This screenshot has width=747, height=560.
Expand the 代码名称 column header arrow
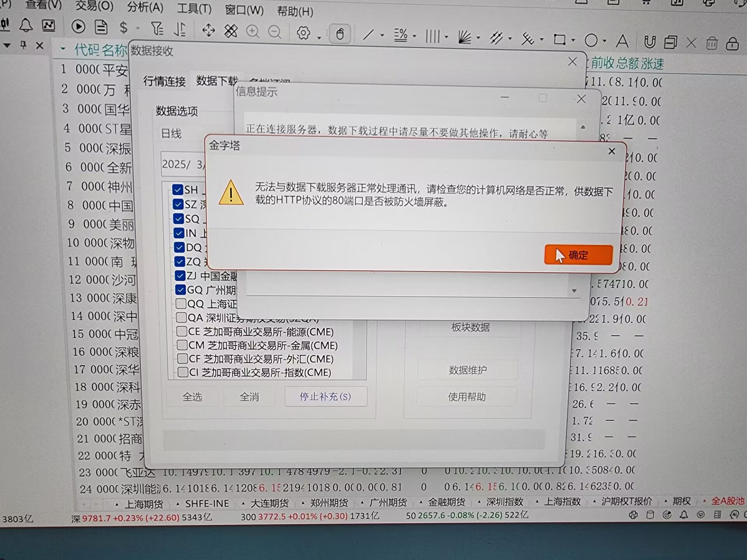pos(62,49)
